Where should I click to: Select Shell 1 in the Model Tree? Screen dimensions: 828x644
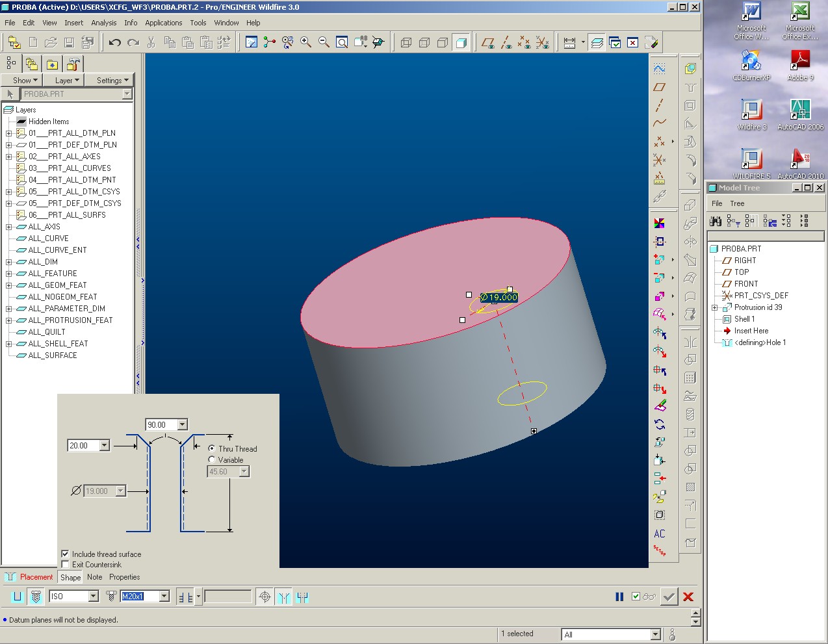[x=744, y=319]
